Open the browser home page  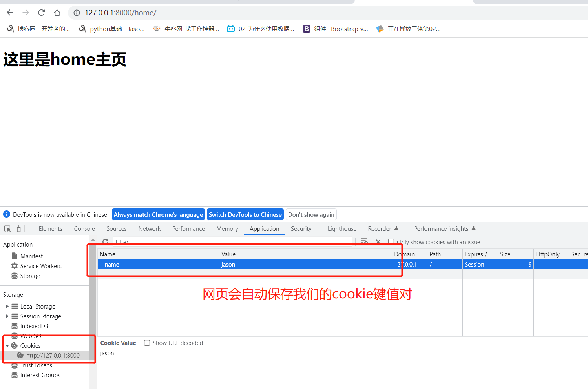[x=57, y=13]
